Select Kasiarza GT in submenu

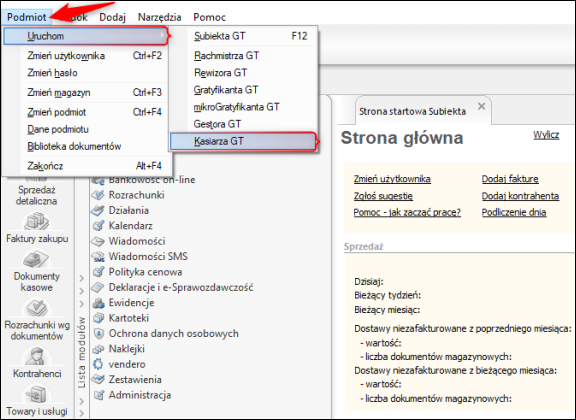[x=243, y=141]
